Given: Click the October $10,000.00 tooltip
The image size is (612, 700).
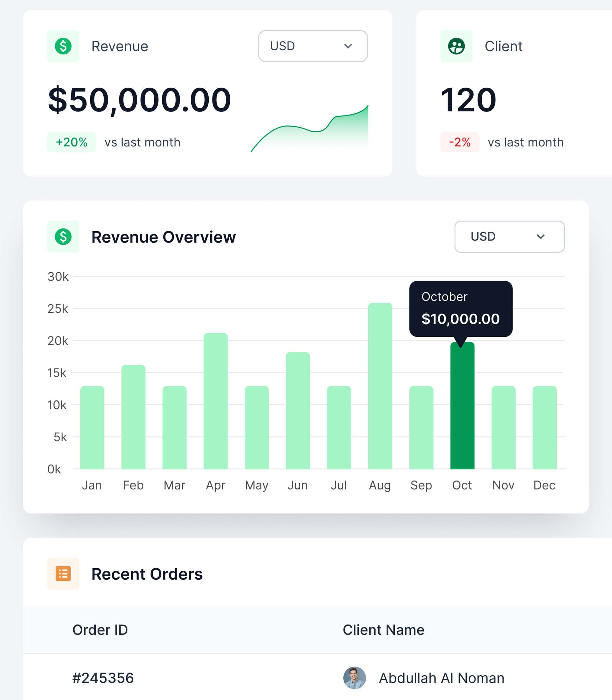Looking at the screenshot, I should 460,308.
